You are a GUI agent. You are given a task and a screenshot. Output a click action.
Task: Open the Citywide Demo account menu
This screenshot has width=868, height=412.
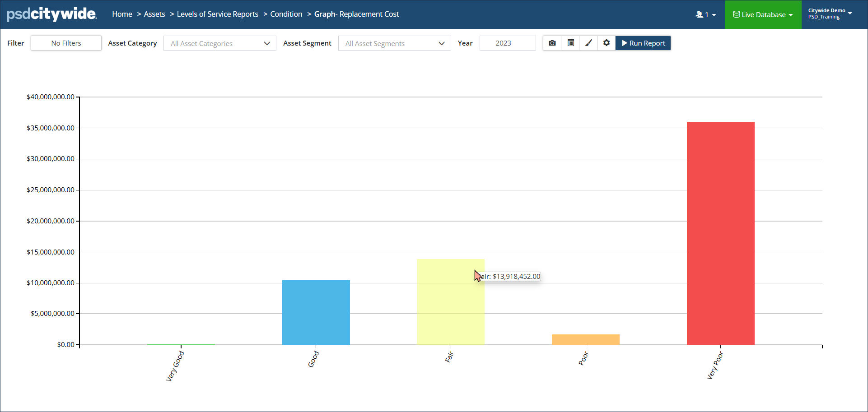(830, 14)
